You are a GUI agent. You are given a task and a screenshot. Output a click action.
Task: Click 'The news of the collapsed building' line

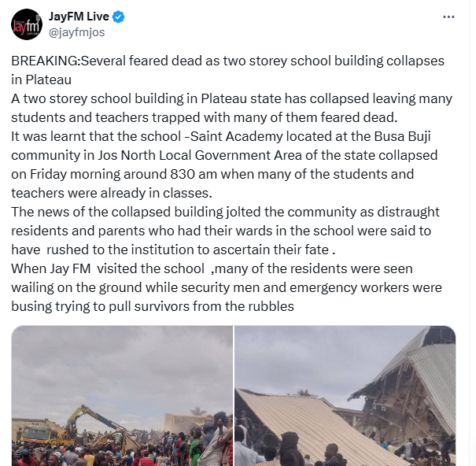click(x=225, y=212)
